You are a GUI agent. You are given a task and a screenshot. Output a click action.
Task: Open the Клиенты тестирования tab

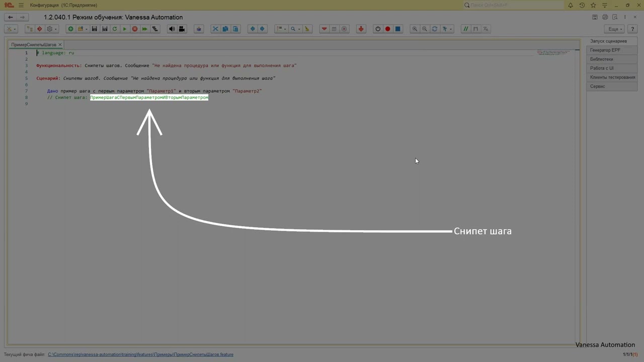pos(612,77)
